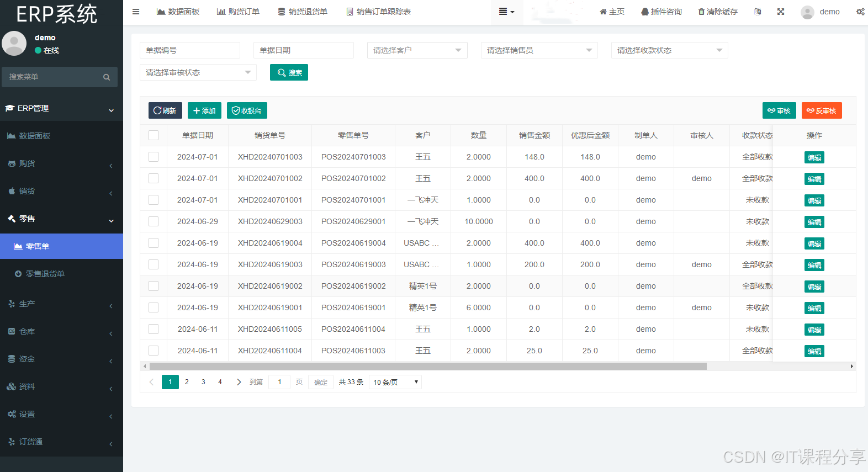Image resolution: width=868 pixels, height=472 pixels.
Task: Click the search magnifier in sidebar
Action: pos(107,77)
